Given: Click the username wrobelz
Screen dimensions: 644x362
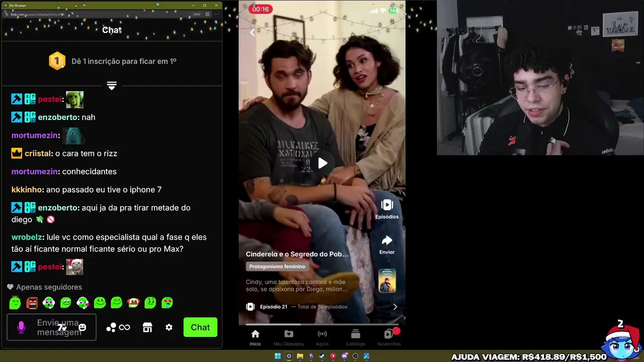Looking at the screenshot, I should [27, 237].
